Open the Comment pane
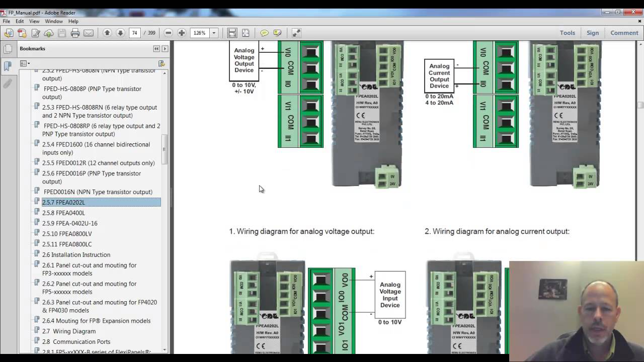 (624, 33)
